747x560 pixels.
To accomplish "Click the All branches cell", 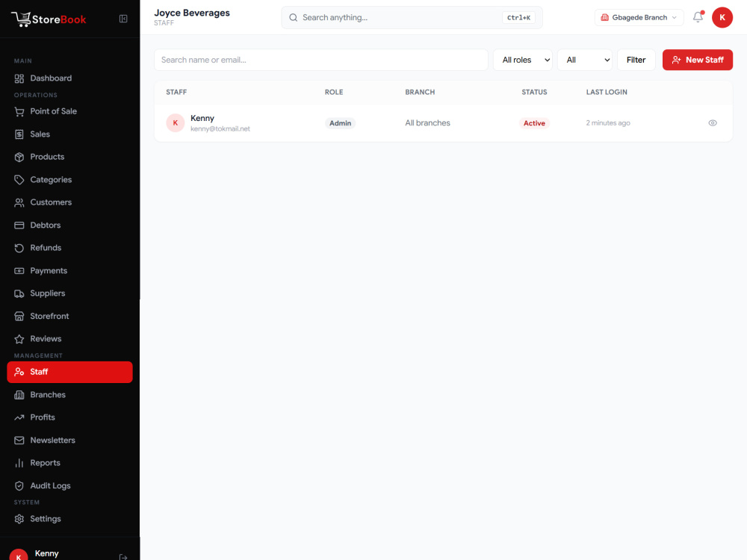I will (427, 123).
